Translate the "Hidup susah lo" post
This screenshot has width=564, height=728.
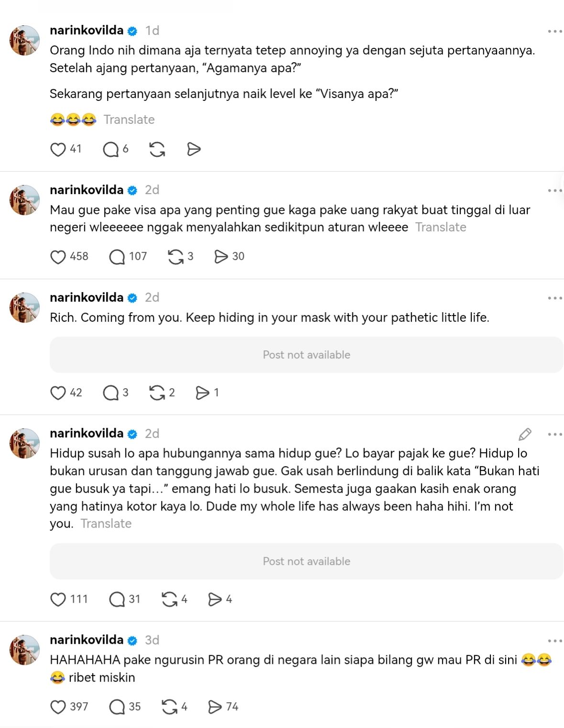(106, 523)
